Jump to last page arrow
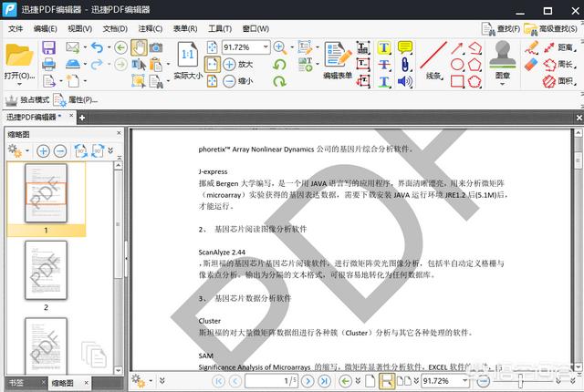This screenshot has height=392, width=584. point(325,381)
